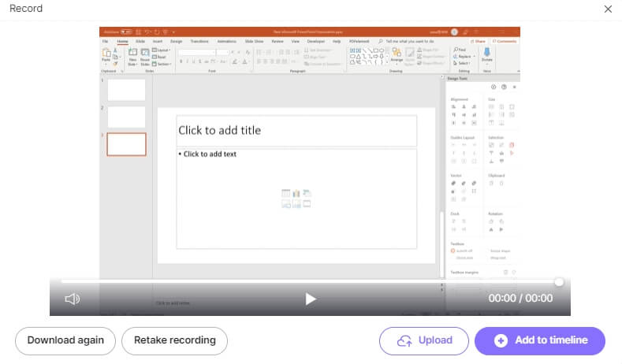Click the 00:00 / 00:00 time readout
Screen dimensions: 622x364
pyautogui.click(x=520, y=298)
